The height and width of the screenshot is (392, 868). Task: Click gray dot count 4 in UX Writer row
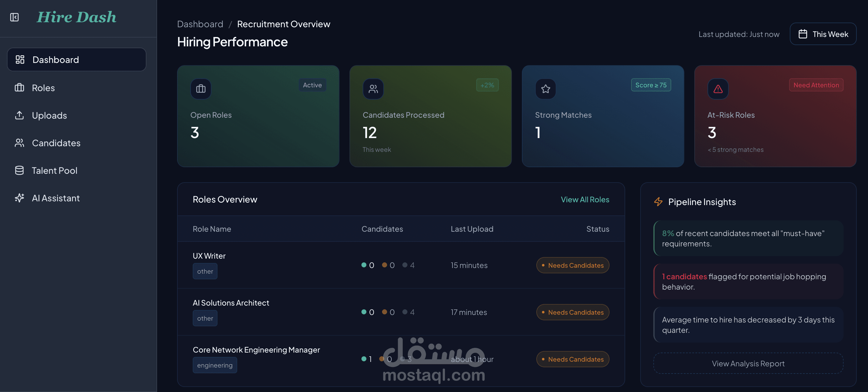pyautogui.click(x=408, y=265)
